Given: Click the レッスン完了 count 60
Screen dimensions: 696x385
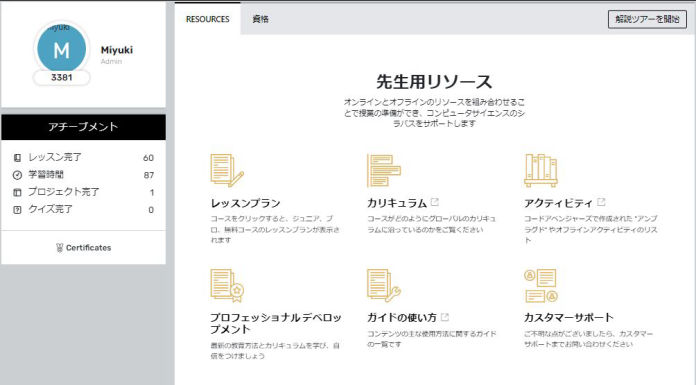Looking at the screenshot, I should 148,158.
